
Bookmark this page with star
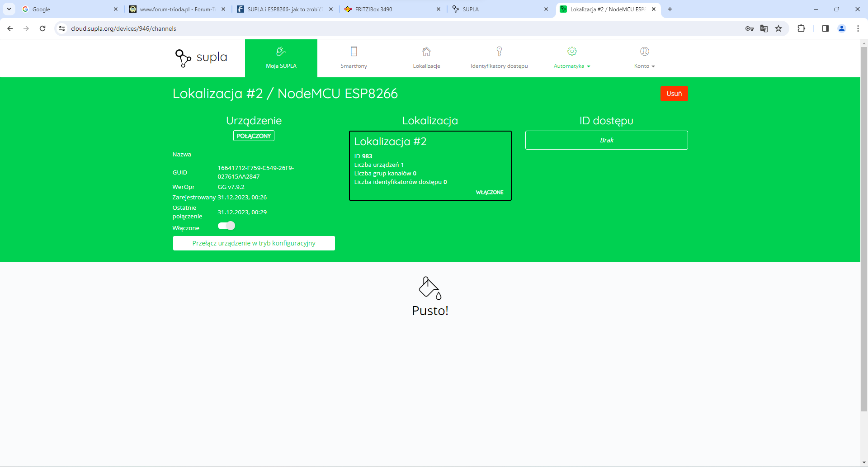pos(778,28)
